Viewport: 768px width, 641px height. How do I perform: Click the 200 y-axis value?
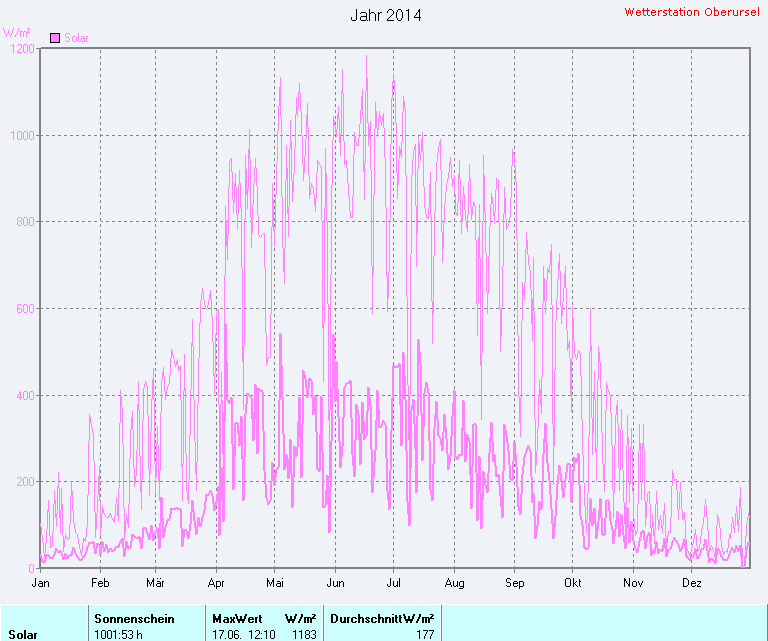[x=25, y=481]
